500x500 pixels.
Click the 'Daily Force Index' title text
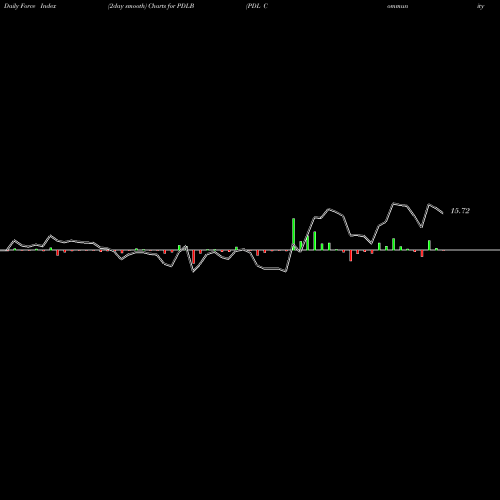tap(30, 6)
